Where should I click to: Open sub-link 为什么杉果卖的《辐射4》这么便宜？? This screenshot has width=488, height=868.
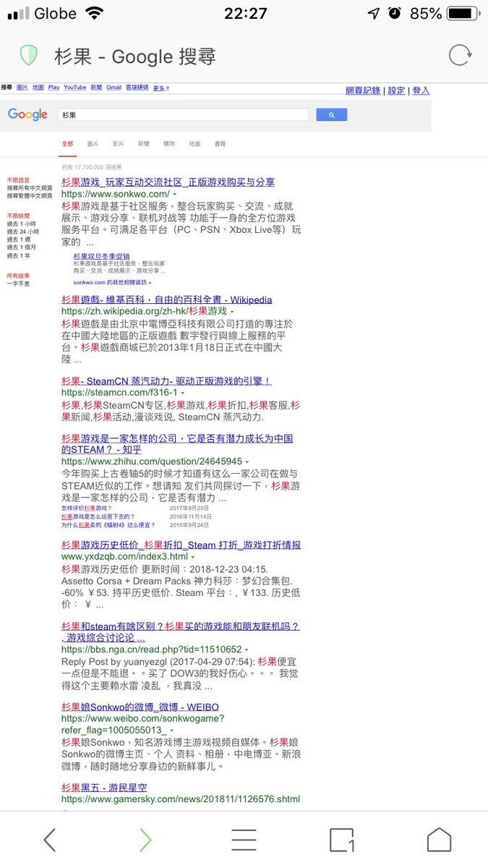[x=108, y=524]
